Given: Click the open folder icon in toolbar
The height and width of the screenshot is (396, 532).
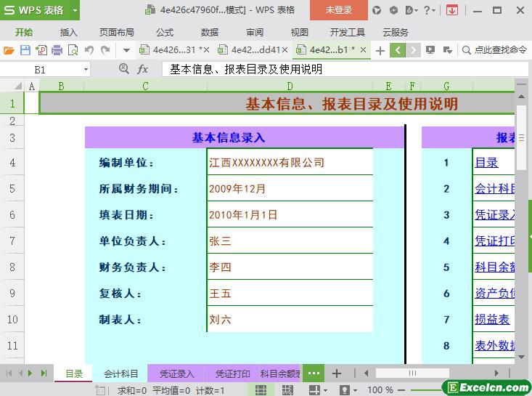Looking at the screenshot, I should tap(9, 50).
